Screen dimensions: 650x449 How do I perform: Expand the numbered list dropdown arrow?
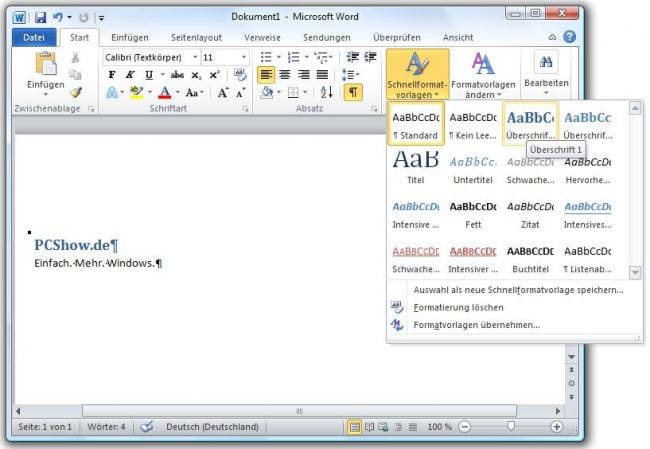(306, 57)
